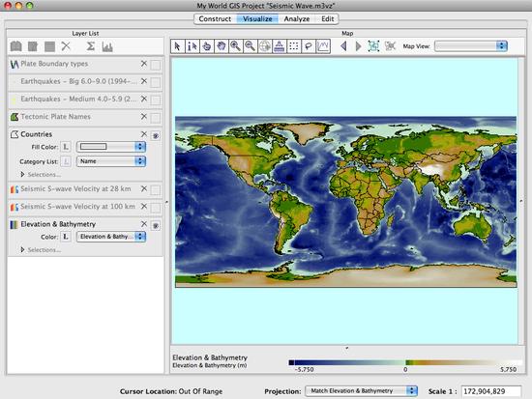Image resolution: width=532 pixels, height=399 pixels.
Task: Open the Countries Fill Color dropdown
Action: point(111,147)
